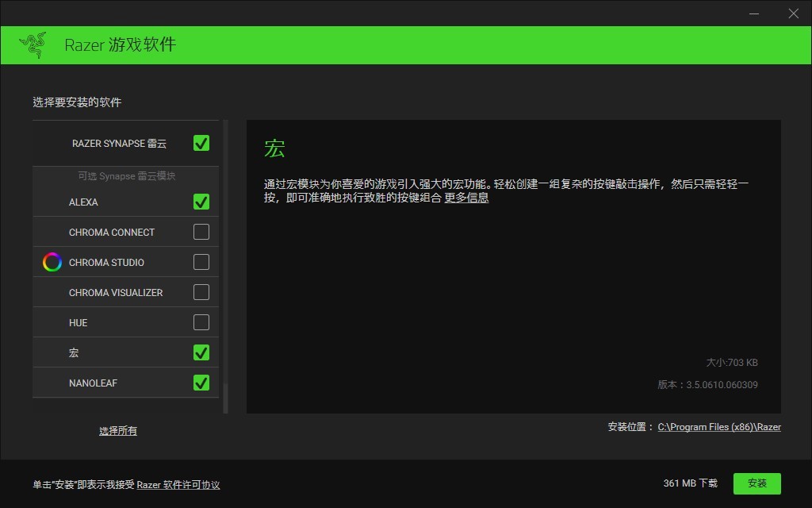
Task: Uncheck the 宏 macro module
Action: 201,352
